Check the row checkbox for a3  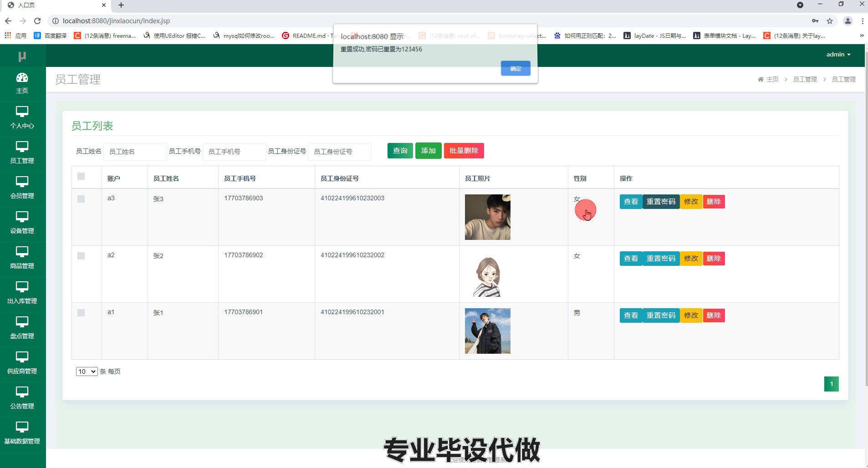(x=81, y=199)
